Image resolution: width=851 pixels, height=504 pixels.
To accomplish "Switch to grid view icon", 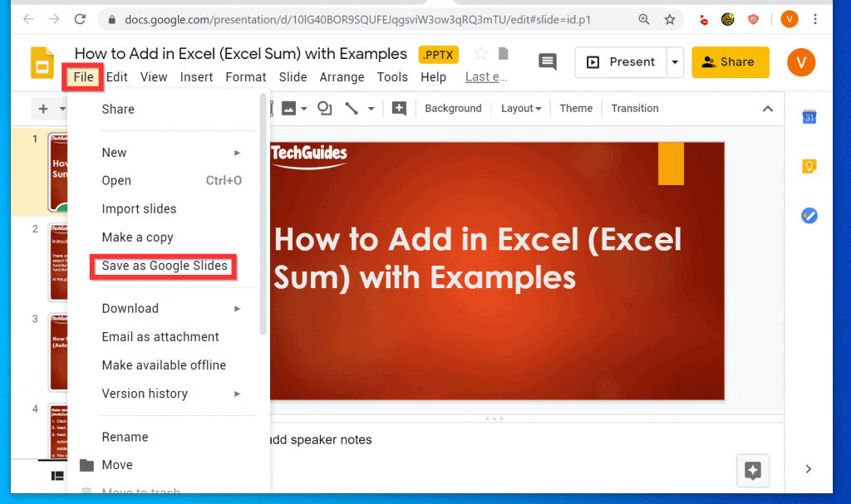I will pos(57,476).
